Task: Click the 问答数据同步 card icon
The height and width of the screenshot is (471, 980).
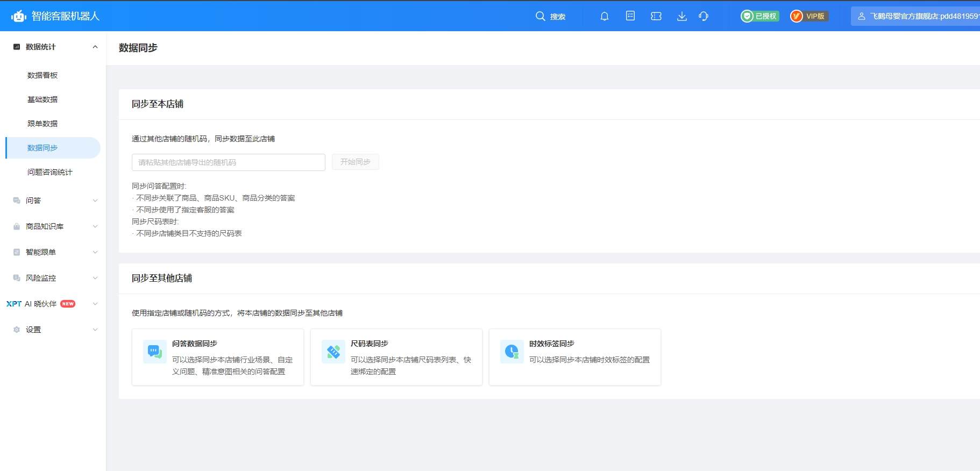Action: 155,352
